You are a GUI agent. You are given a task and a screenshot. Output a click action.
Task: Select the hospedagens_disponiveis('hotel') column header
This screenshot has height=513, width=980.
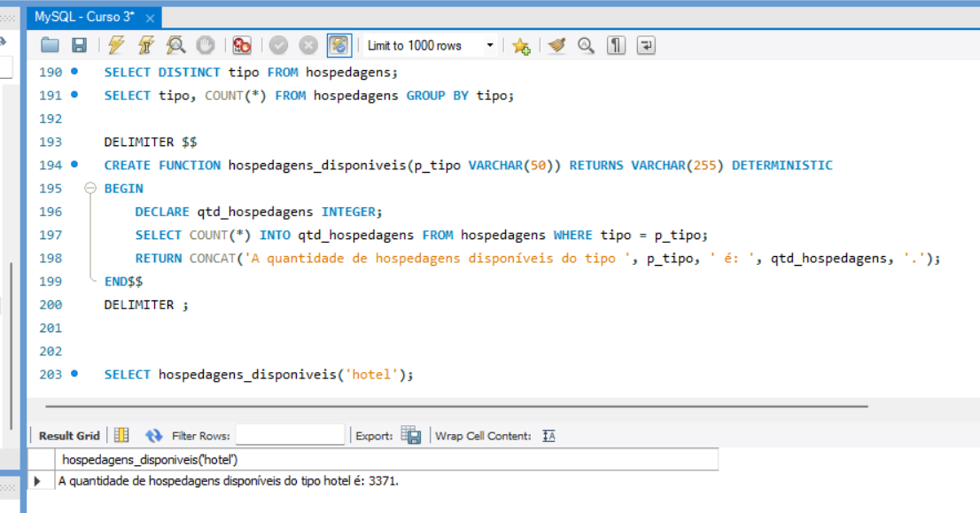click(x=151, y=460)
